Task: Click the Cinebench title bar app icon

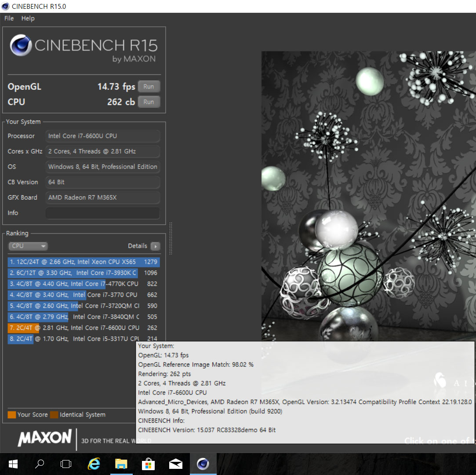Action: tap(5, 7)
